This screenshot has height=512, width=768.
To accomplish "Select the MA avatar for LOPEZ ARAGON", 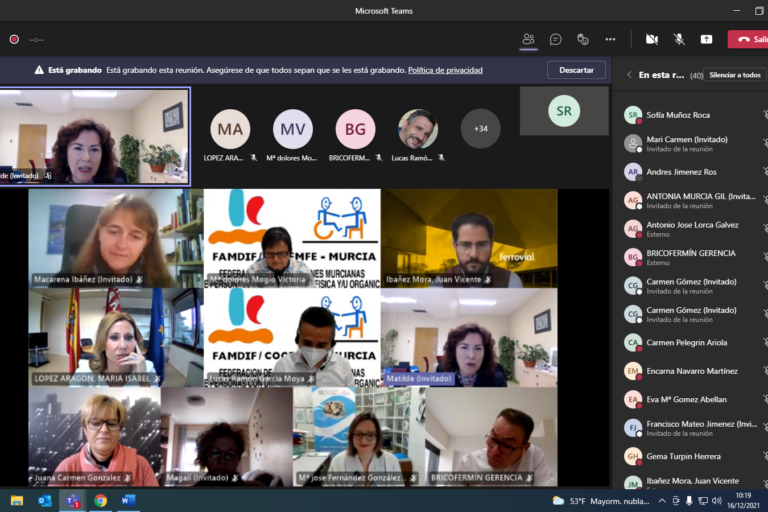I will pos(230,129).
